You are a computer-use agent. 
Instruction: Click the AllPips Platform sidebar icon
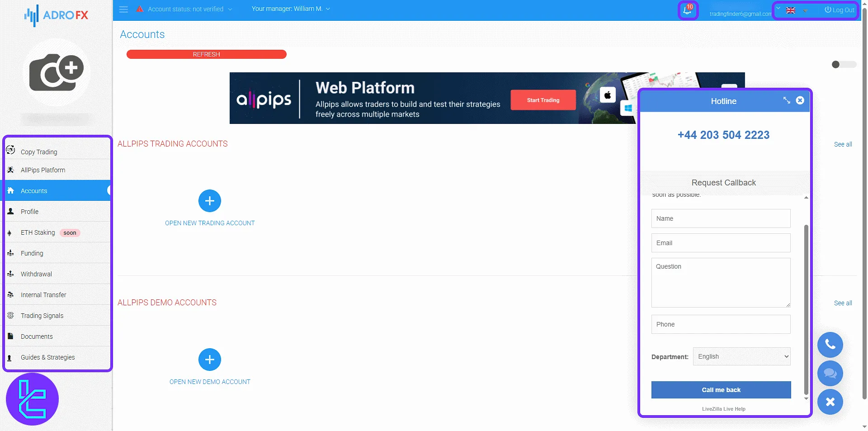(x=11, y=170)
